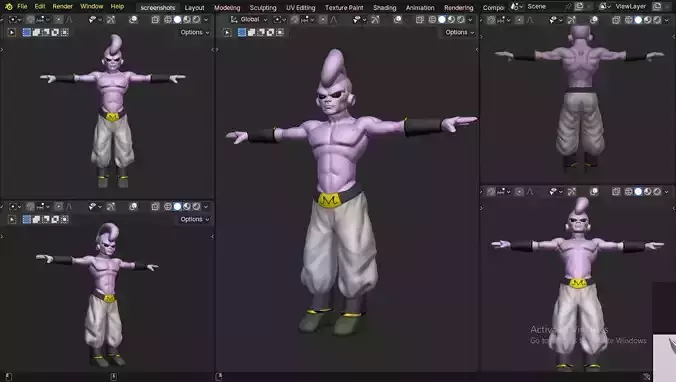Image resolution: width=676 pixels, height=382 pixels.
Task: Select rendered shading in center viewport
Action: pos(460,19)
